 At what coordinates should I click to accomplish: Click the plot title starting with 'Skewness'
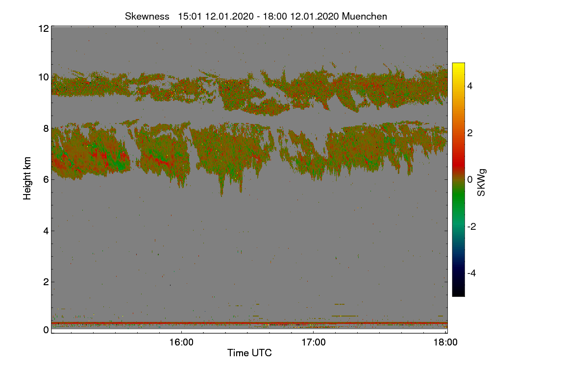click(256, 16)
